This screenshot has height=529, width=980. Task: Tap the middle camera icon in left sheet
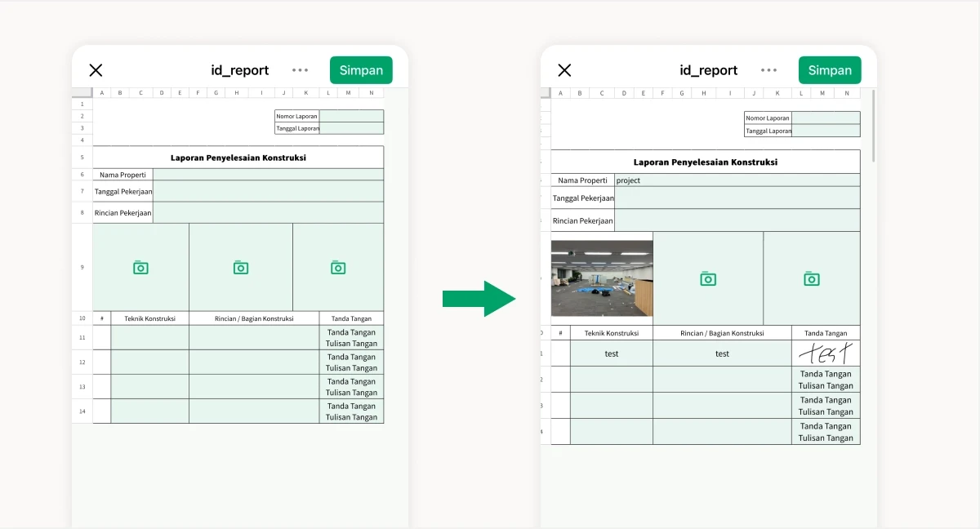(x=240, y=268)
